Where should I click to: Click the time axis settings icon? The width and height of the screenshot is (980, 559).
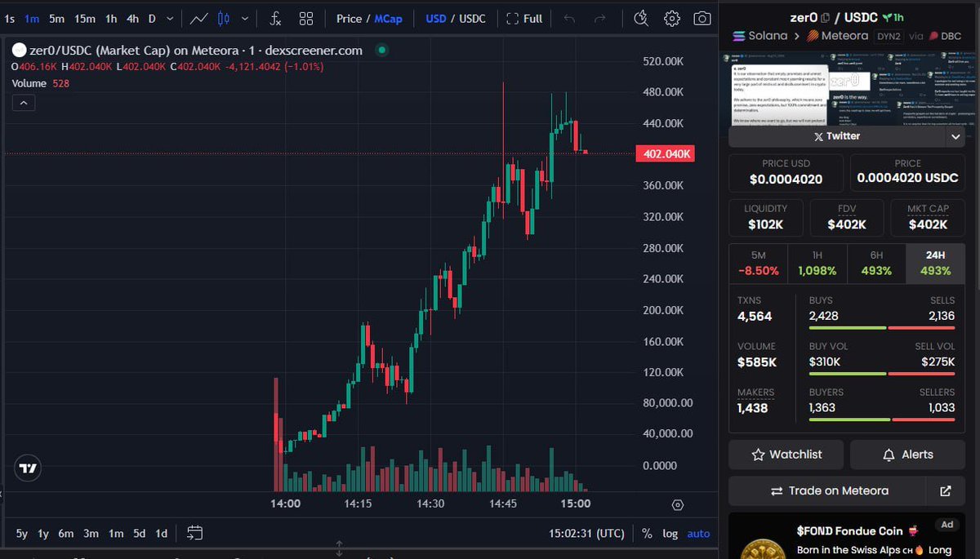(678, 505)
